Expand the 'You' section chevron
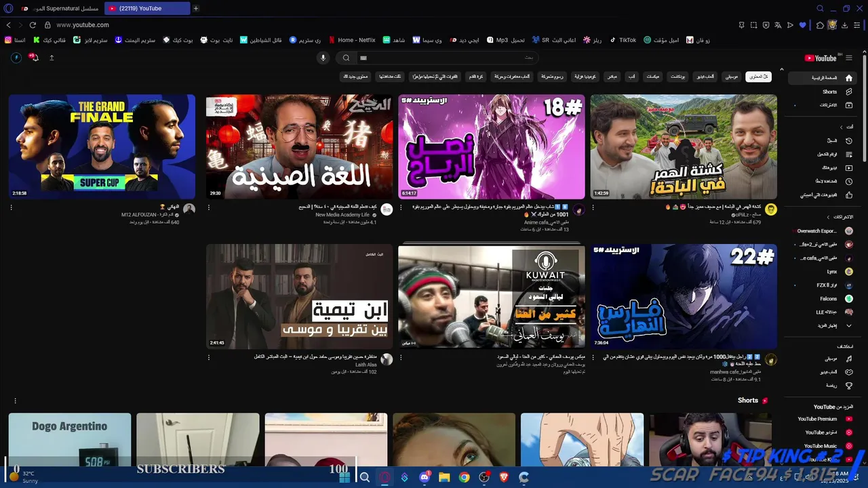Screen dimensions: 868x488 (x=841, y=127)
